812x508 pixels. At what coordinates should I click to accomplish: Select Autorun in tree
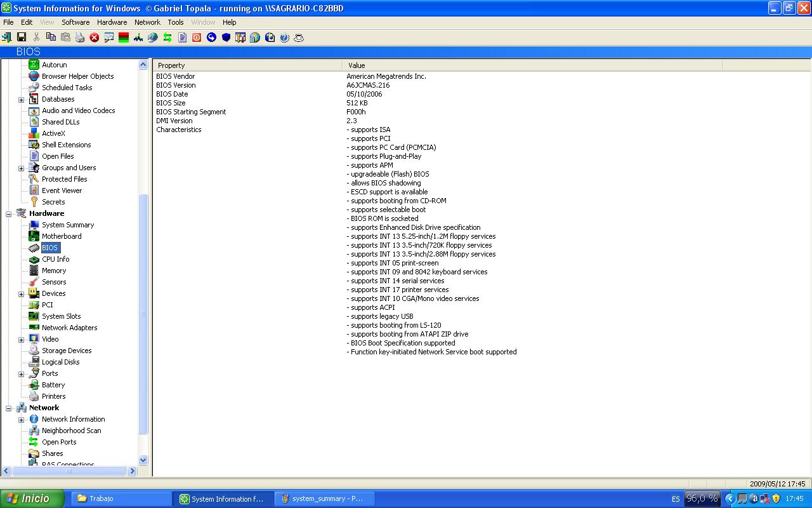point(55,65)
